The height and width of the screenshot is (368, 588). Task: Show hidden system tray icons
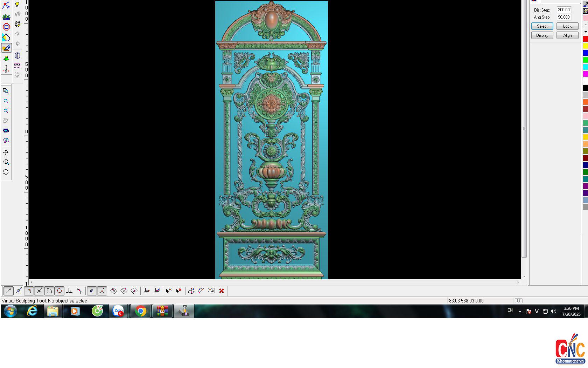[x=520, y=311]
